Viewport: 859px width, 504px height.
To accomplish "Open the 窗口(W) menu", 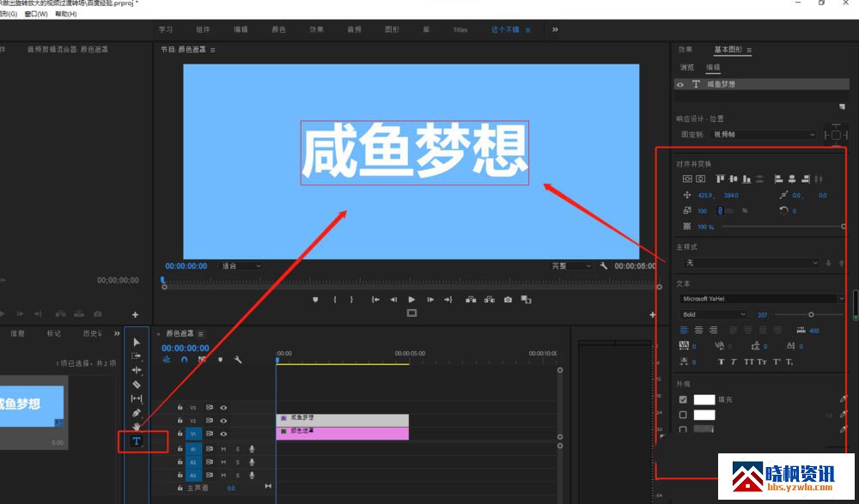I will [36, 14].
